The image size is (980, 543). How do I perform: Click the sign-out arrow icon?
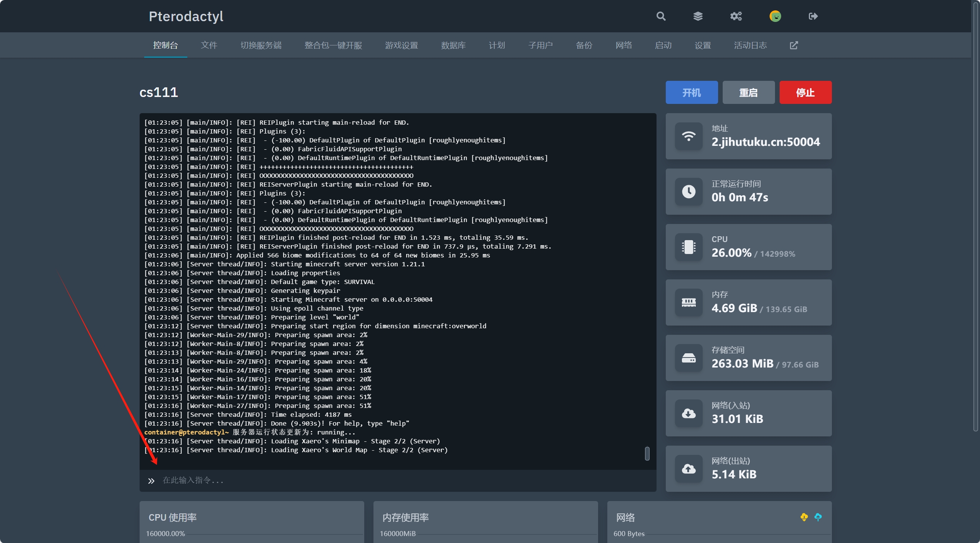coord(813,16)
